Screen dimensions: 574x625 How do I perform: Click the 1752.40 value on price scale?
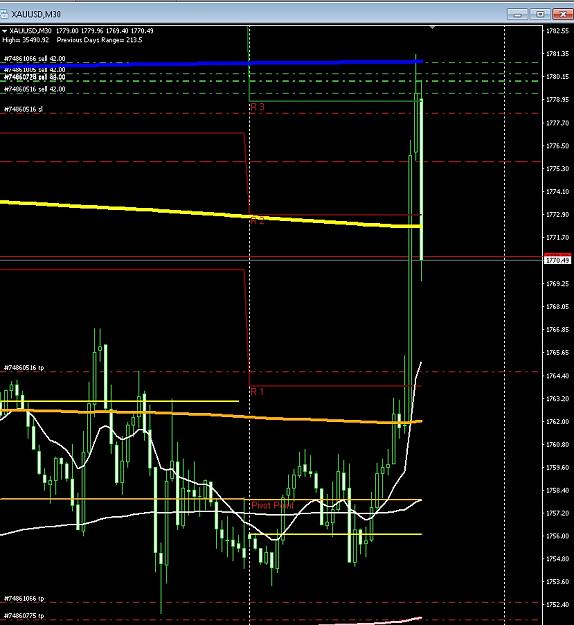[x=557, y=605]
